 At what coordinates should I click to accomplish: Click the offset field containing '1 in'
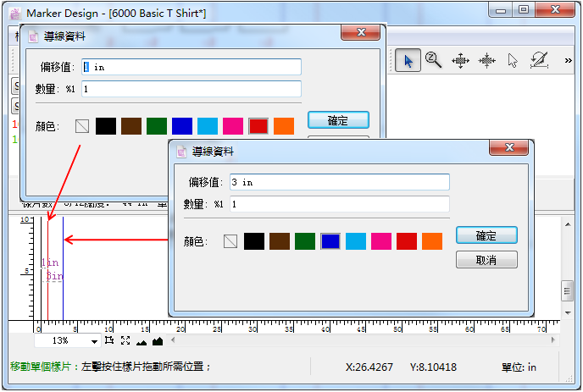point(192,67)
